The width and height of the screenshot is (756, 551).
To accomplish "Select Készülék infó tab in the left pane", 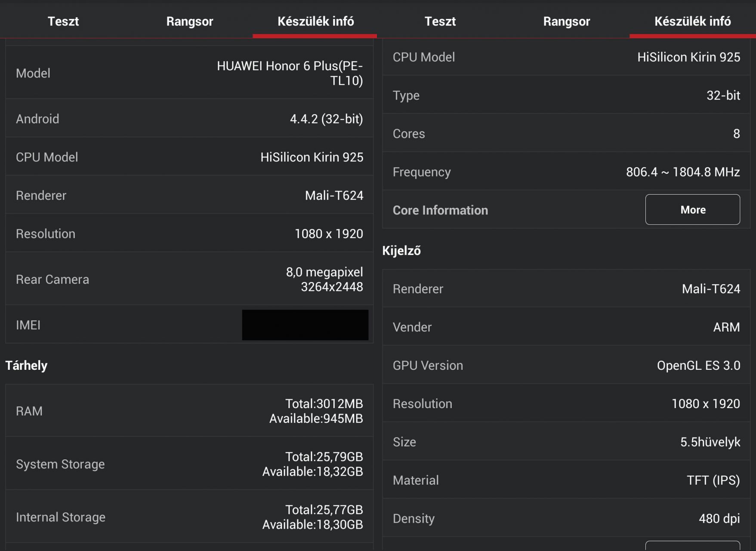I will 315,21.
